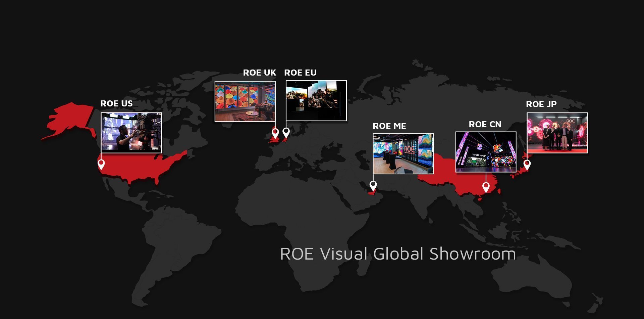Click the ROE Visual Global Showroom title
644x319 pixels.
[x=398, y=254]
